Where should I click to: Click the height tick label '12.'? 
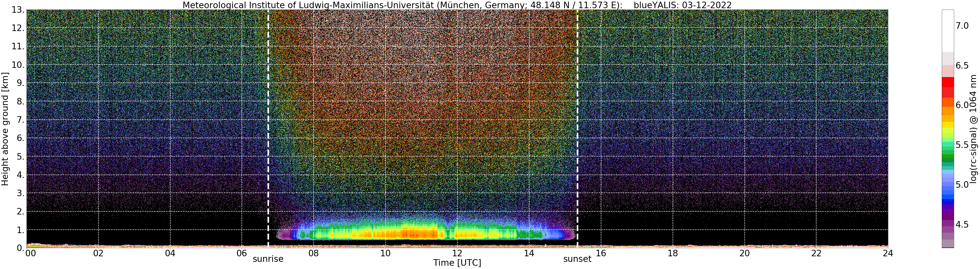pos(18,28)
